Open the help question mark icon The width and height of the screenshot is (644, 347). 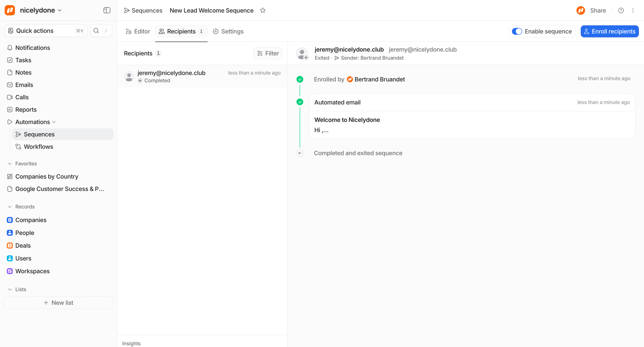621,10
